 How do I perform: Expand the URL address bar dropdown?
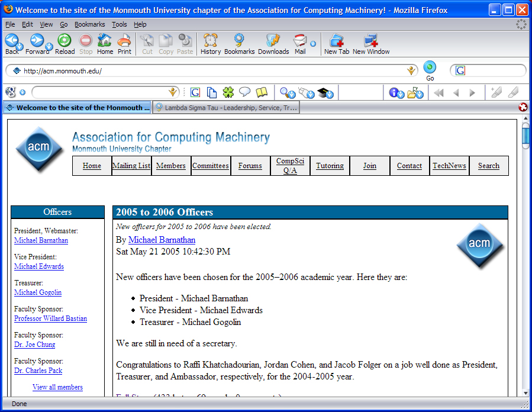tap(411, 71)
